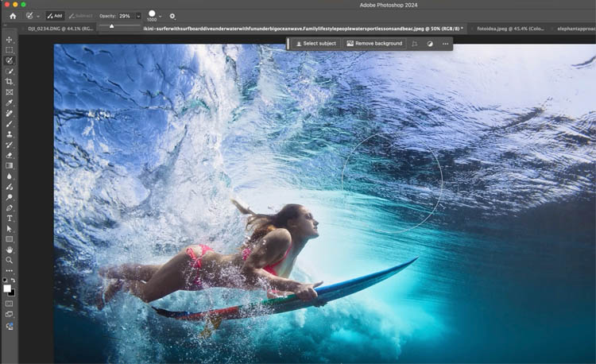Click Select subject in contextual bar
The width and height of the screenshot is (596, 364).
click(316, 44)
